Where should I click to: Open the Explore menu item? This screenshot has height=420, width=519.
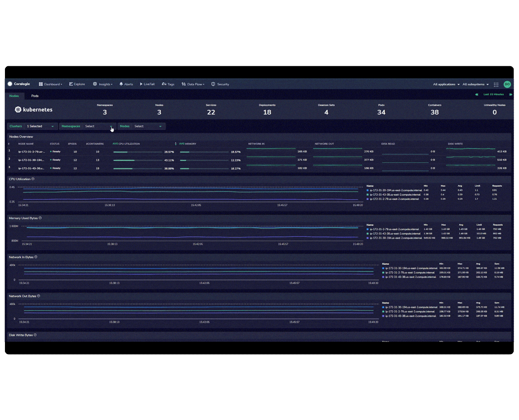pyautogui.click(x=77, y=84)
